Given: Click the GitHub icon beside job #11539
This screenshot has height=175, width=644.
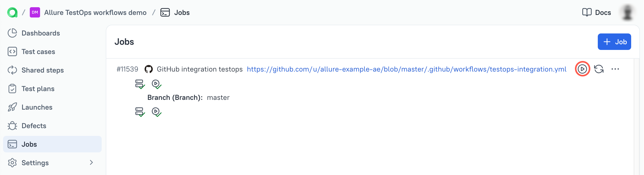Looking at the screenshot, I should (148, 69).
